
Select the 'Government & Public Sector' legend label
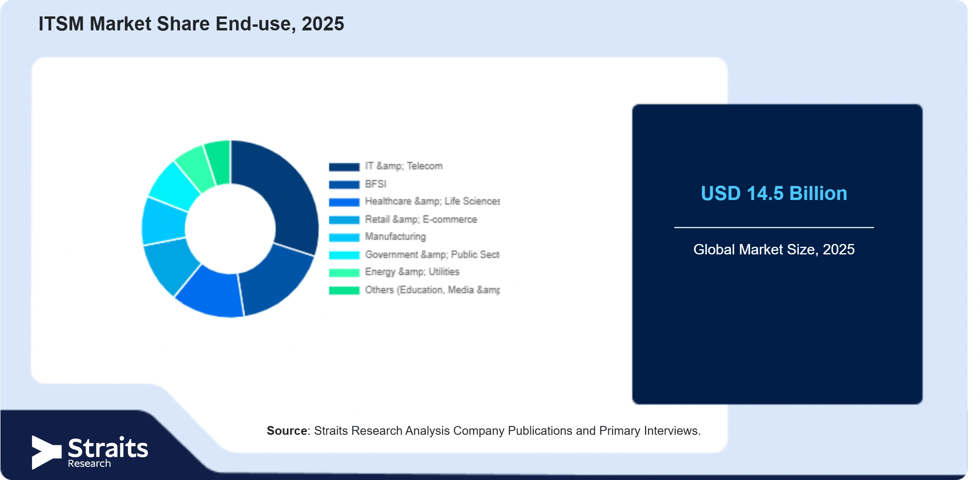pos(432,254)
